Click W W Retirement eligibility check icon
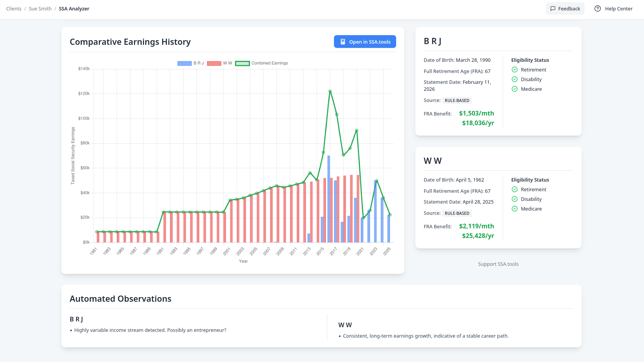The image size is (644, 362). pos(515,189)
